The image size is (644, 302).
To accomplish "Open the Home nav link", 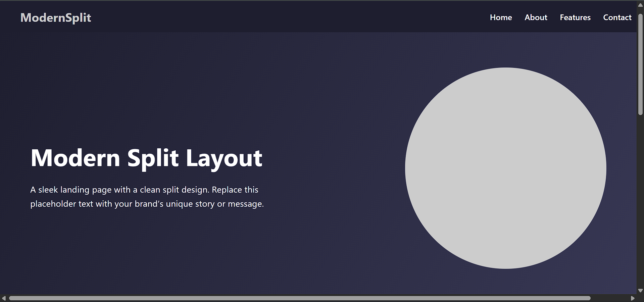I will [x=501, y=17].
